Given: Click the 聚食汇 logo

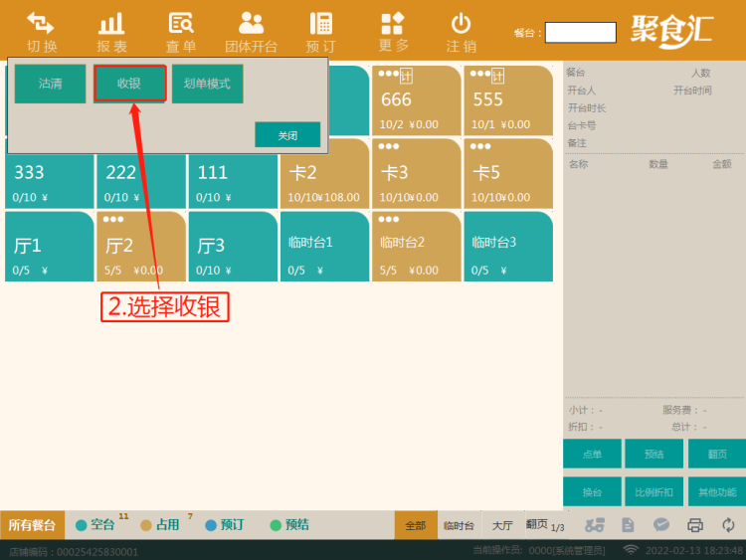Looking at the screenshot, I should (671, 32).
